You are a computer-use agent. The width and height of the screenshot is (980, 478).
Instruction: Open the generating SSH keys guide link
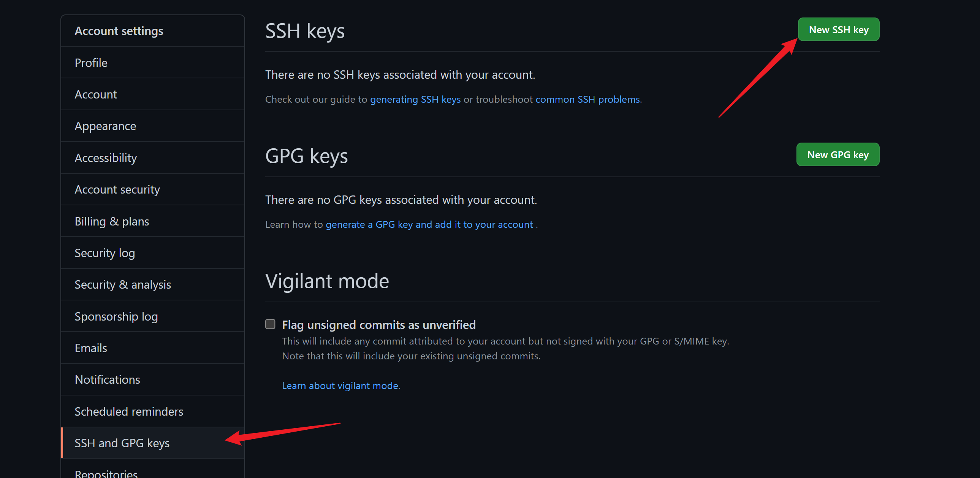point(415,99)
